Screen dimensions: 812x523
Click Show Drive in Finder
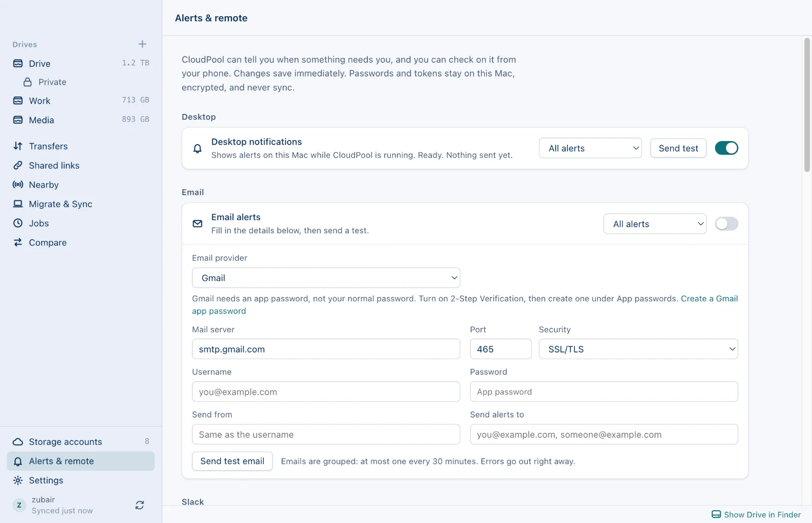click(756, 514)
